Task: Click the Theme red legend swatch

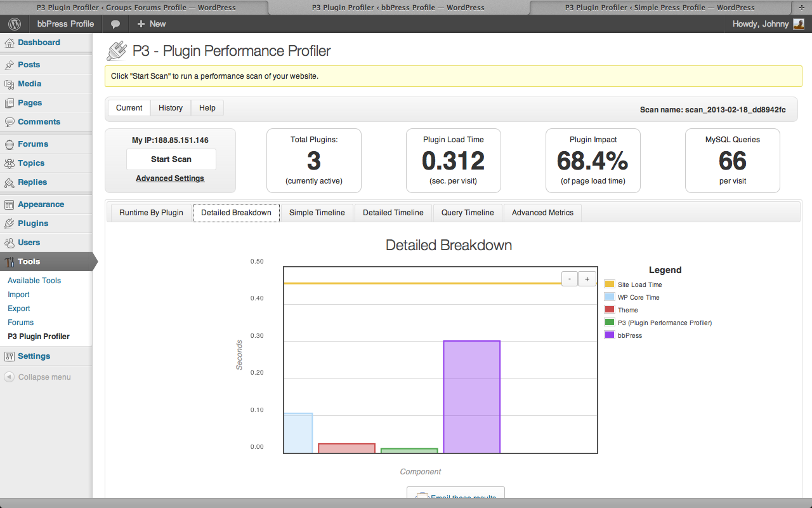Action: pos(610,310)
